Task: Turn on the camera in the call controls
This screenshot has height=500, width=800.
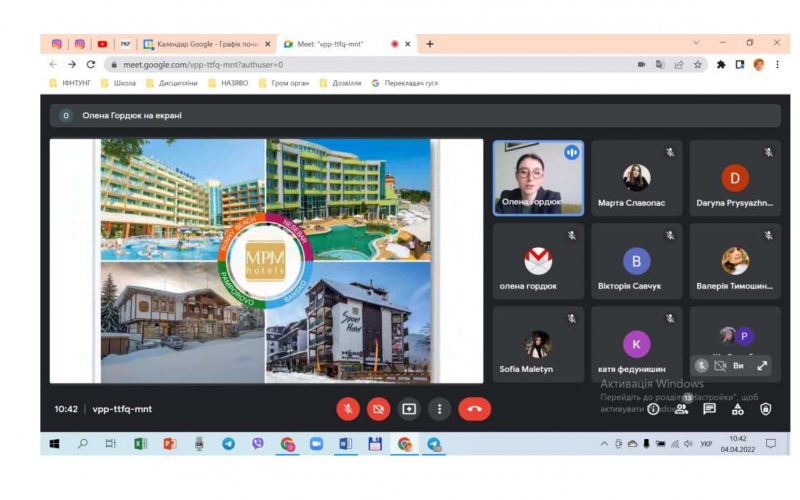Action: 379,409
